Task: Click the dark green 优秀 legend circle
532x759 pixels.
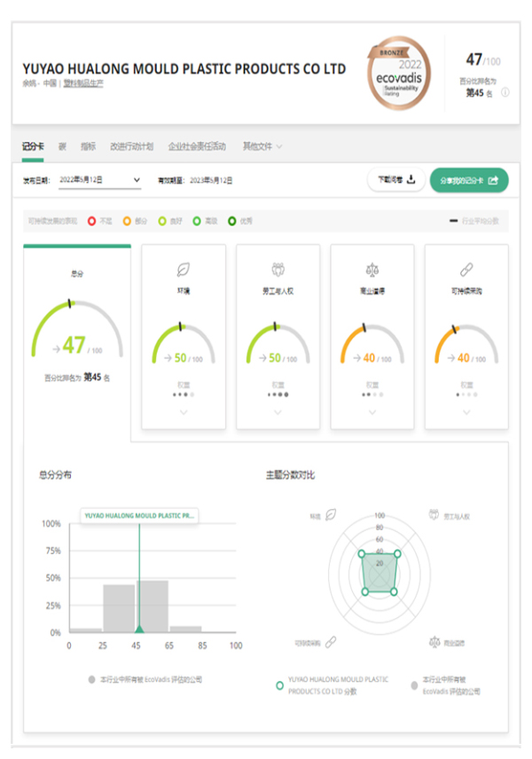Action: click(x=232, y=221)
